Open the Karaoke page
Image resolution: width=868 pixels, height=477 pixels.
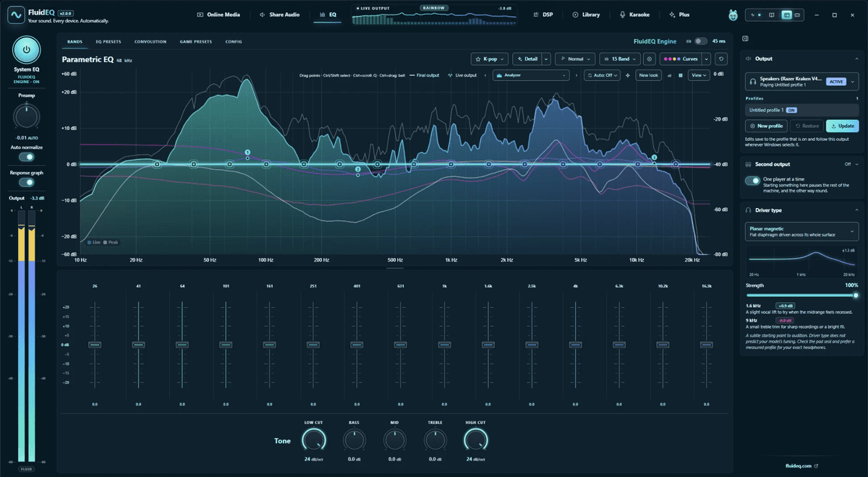tap(635, 14)
